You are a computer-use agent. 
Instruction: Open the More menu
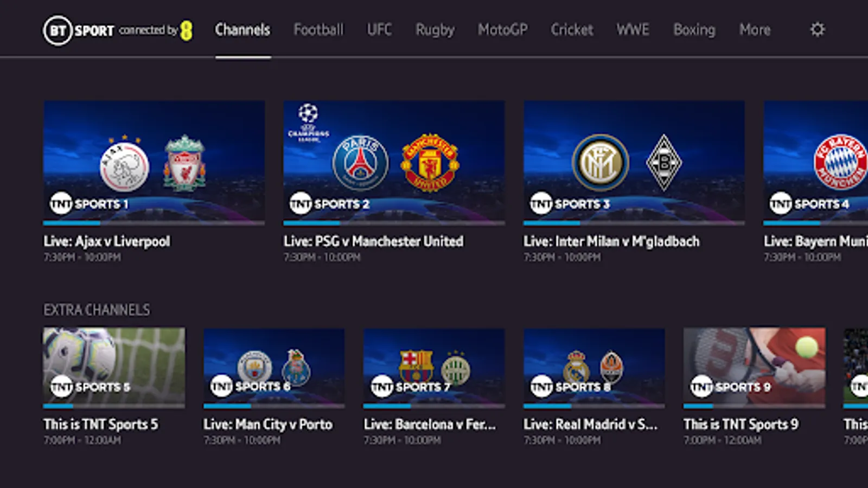755,30
